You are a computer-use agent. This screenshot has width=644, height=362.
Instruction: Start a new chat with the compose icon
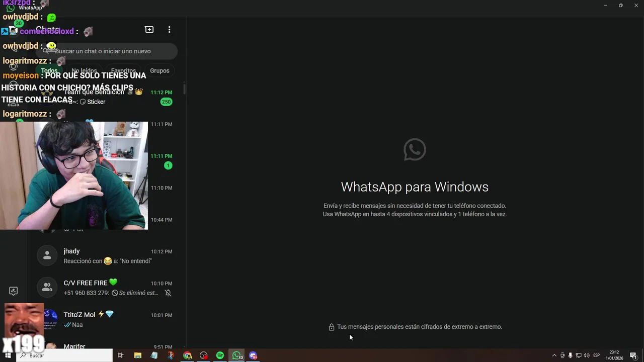pos(149,30)
